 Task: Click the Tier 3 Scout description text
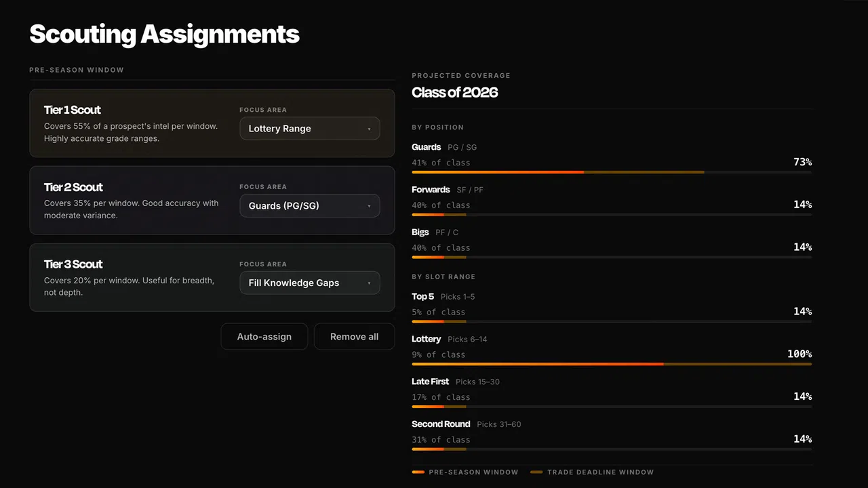pyautogui.click(x=130, y=287)
